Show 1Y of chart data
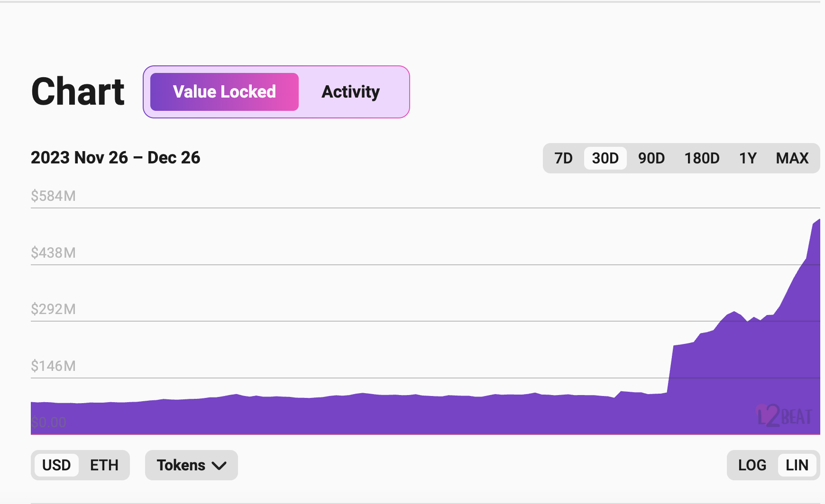825x504 pixels. click(748, 158)
